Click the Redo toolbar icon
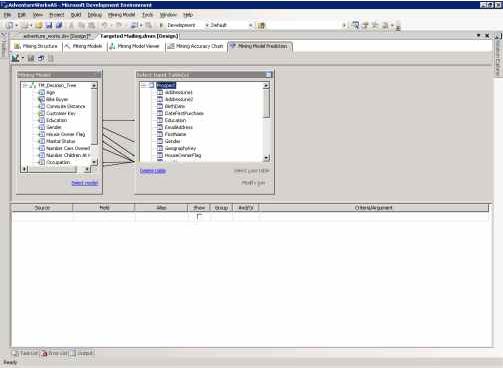 119,25
